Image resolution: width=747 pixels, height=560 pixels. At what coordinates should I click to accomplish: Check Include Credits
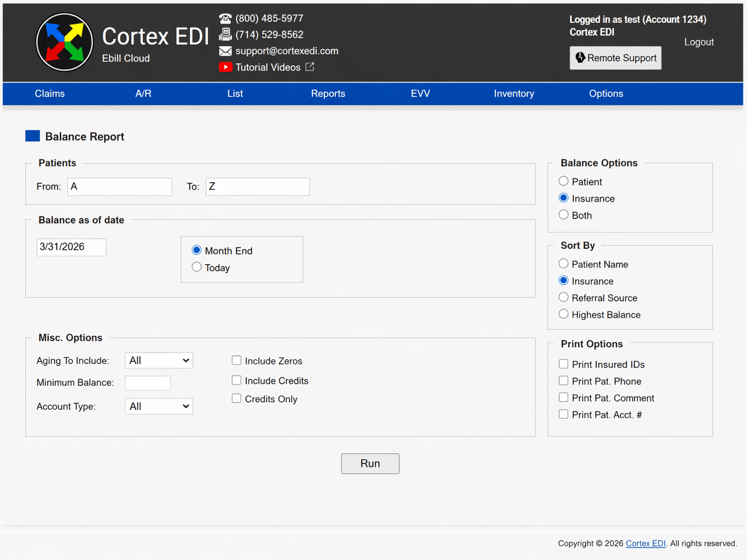237,380
